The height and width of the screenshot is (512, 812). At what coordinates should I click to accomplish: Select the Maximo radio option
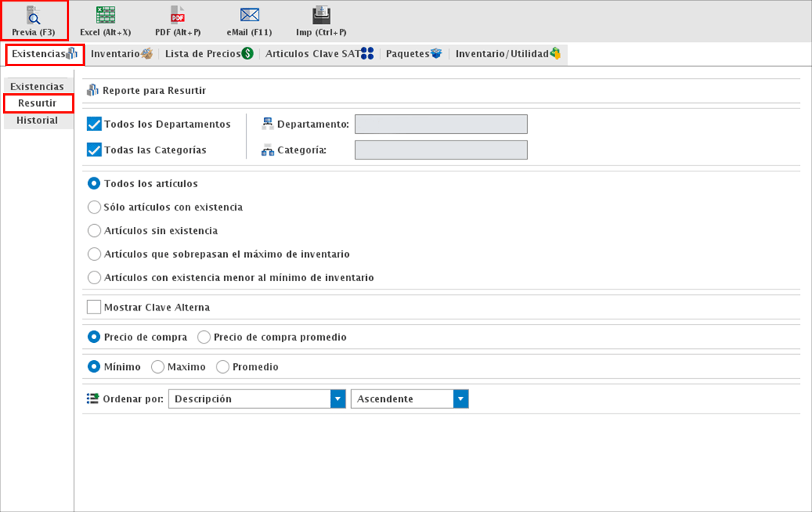click(x=158, y=367)
